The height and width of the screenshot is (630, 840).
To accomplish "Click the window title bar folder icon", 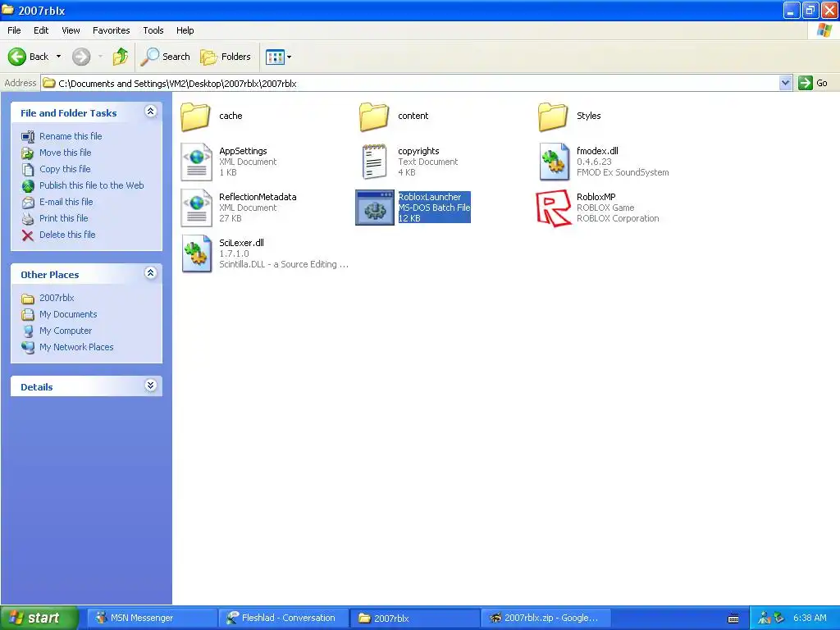I will click(8, 10).
